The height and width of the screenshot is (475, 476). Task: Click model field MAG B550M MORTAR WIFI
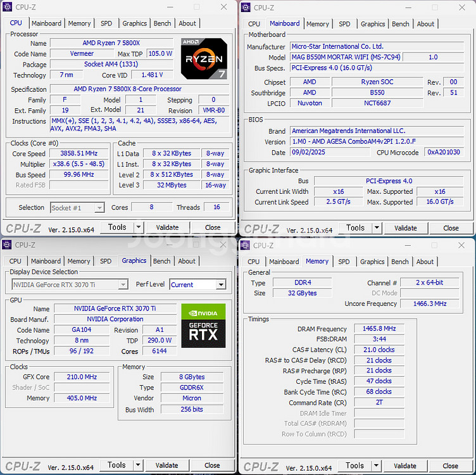pyautogui.click(x=346, y=57)
